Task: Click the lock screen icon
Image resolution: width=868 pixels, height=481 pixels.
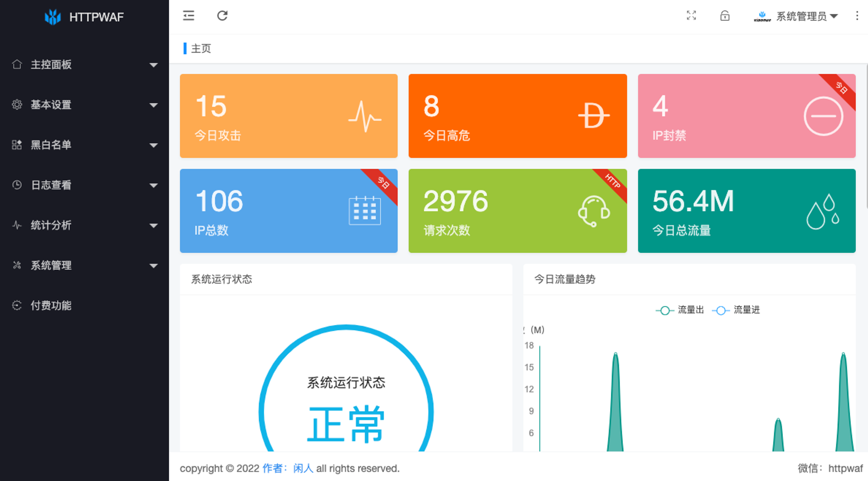Action: pyautogui.click(x=725, y=16)
